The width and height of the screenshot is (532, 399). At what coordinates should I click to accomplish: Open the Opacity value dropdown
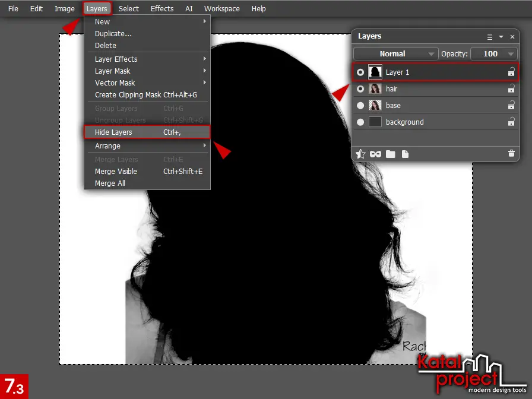tap(511, 53)
